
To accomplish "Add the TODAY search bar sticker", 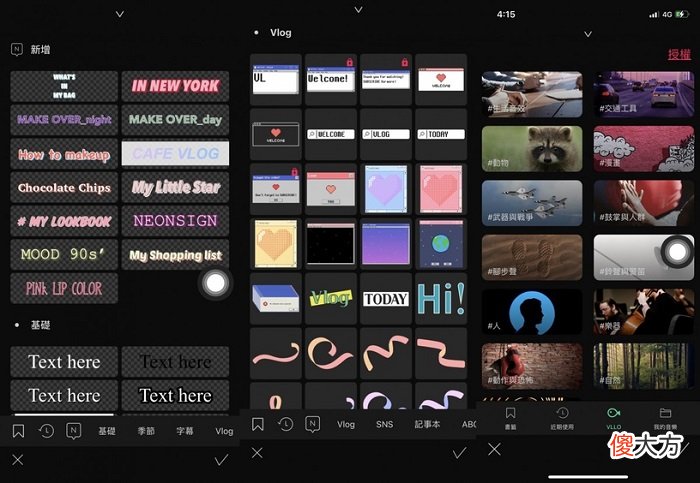I will (441, 134).
